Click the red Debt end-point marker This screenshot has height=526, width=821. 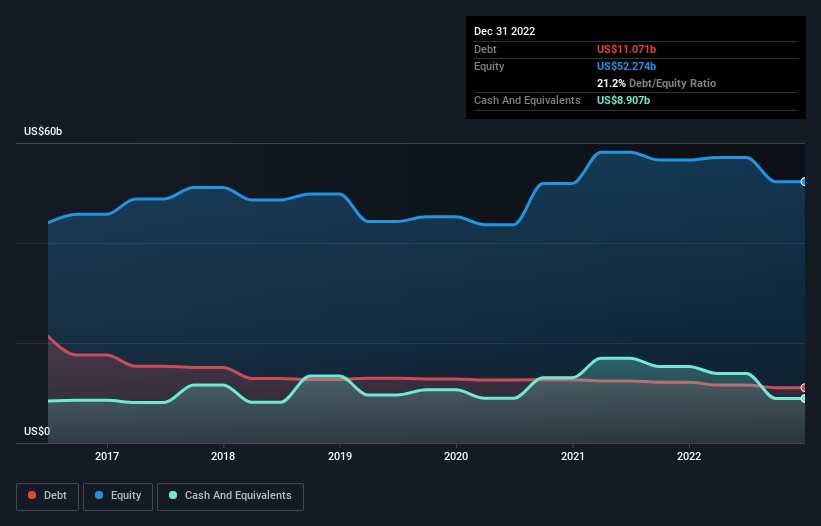tap(804, 388)
